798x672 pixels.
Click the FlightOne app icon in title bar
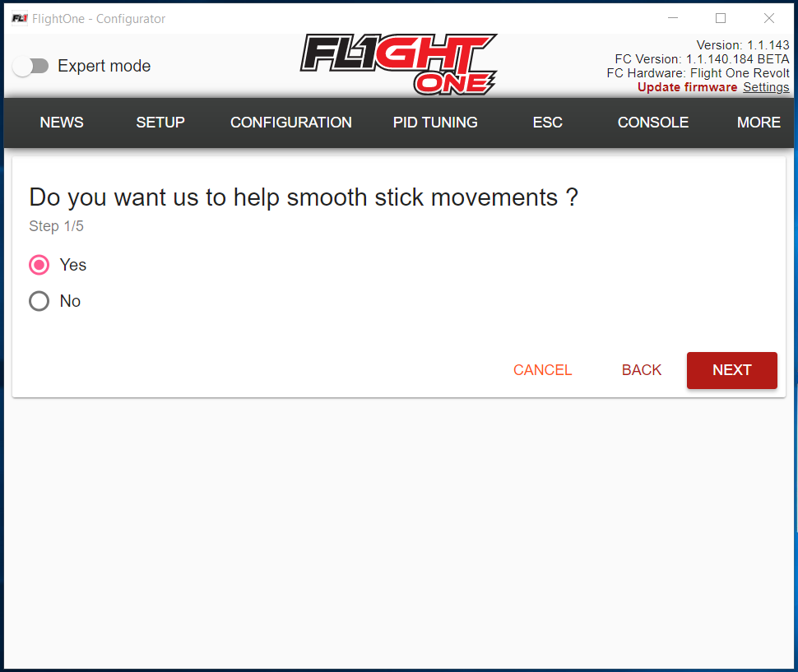(x=20, y=18)
